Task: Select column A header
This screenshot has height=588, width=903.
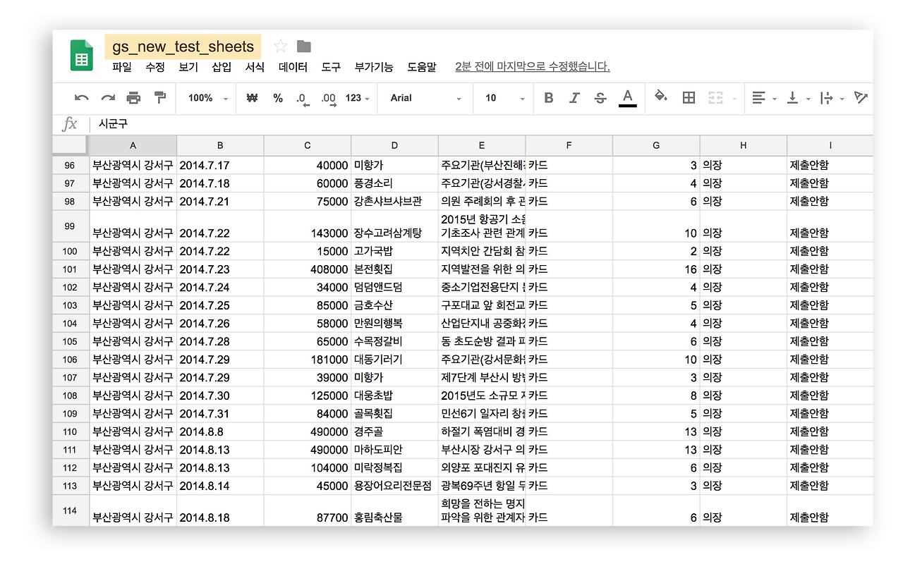Action: coord(133,145)
